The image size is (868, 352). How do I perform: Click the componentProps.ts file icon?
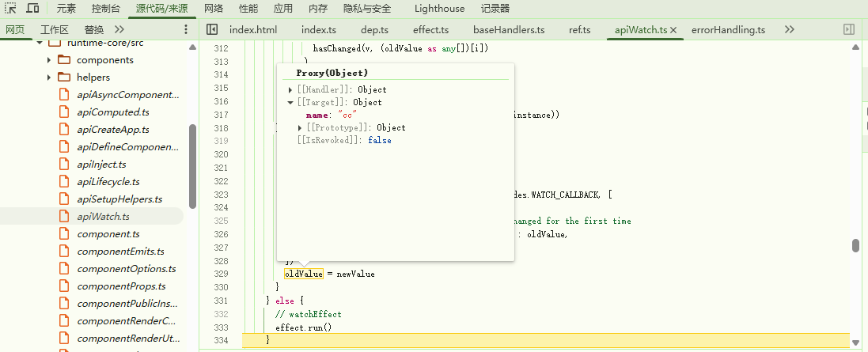63,286
